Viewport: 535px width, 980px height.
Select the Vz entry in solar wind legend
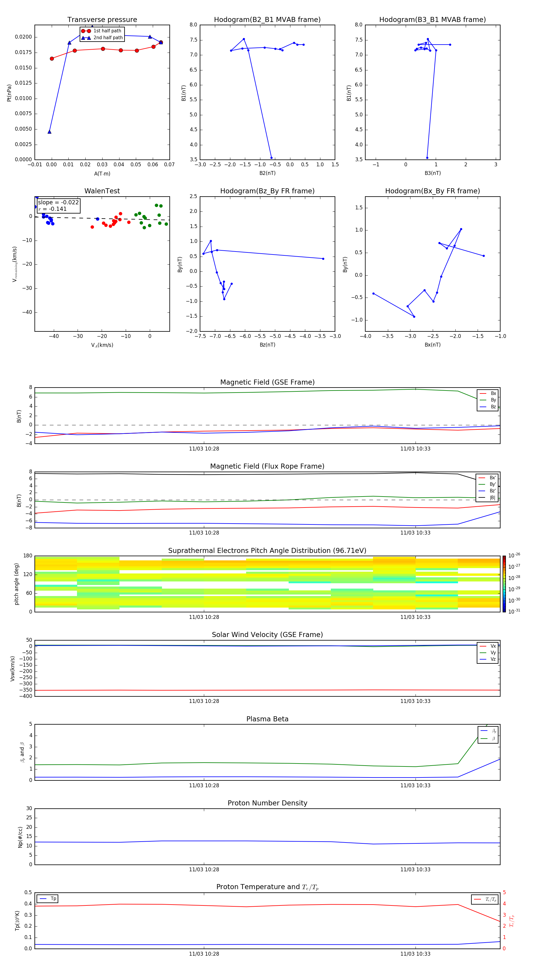pos(488,659)
